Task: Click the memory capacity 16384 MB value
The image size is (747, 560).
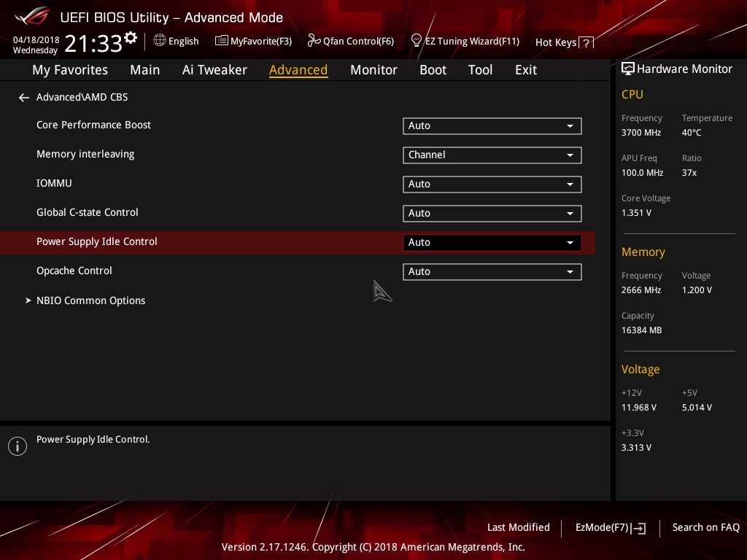Action: tap(642, 330)
